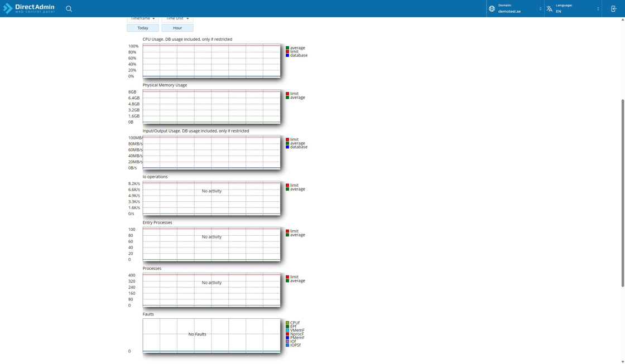The image size is (625, 364).
Task: Click red limit swatch in Physical Memory legend
Action: click(287, 94)
